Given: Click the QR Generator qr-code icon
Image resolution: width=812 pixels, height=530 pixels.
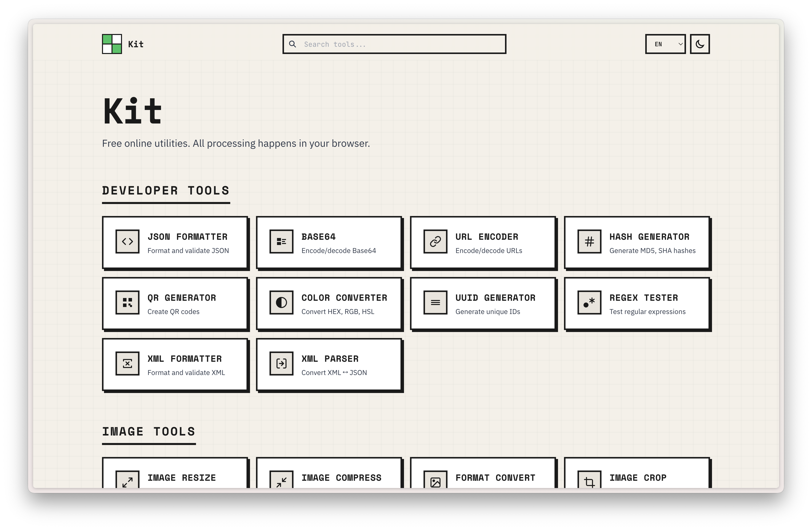Looking at the screenshot, I should tap(127, 302).
